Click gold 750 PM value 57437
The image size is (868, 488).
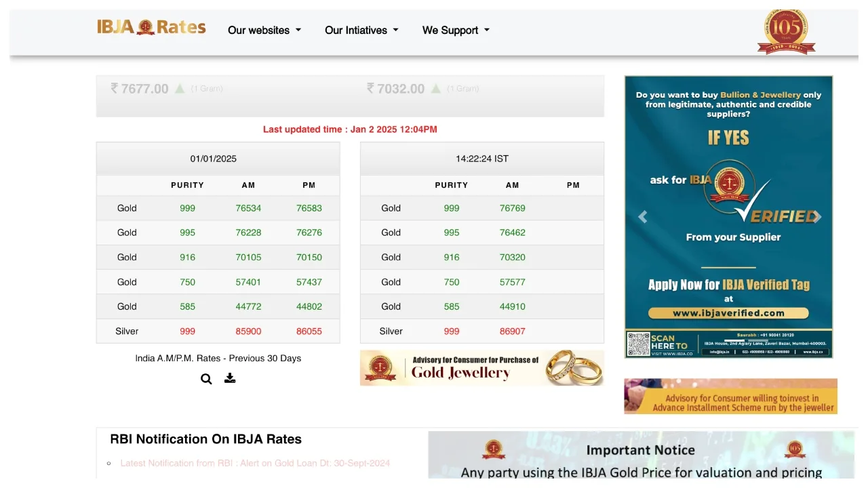coord(309,282)
